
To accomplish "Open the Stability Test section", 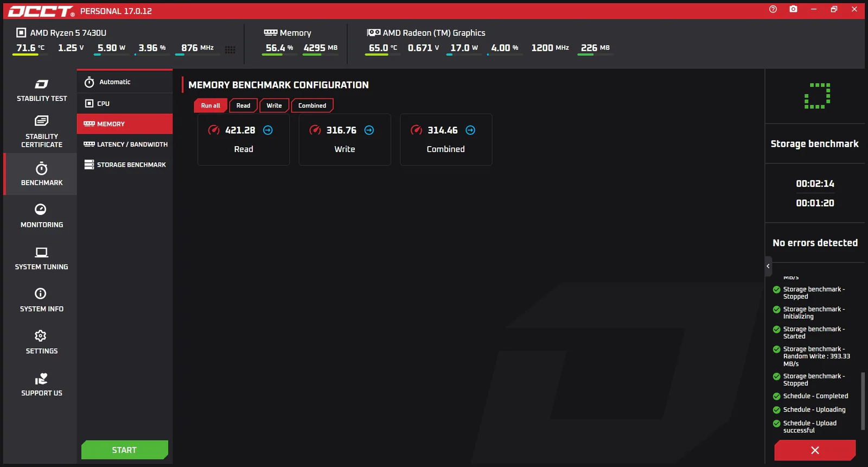I will [x=42, y=90].
